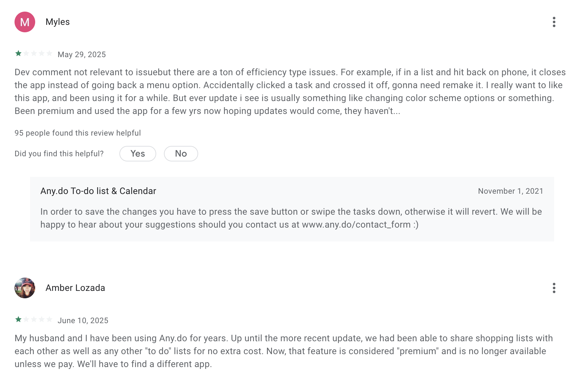588x379 pixels.
Task: Click the November 1, 2021 response date
Action: coord(510,191)
